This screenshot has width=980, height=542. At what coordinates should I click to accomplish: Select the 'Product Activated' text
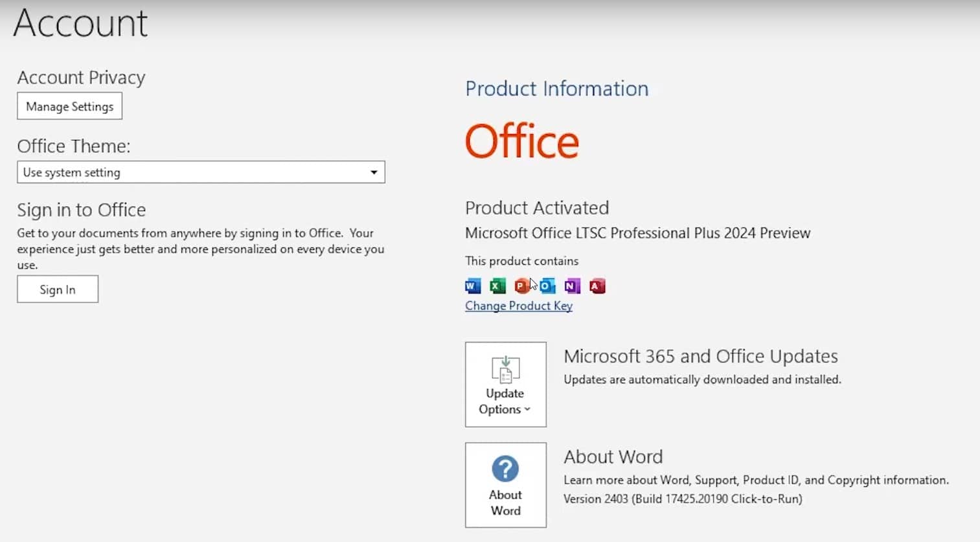537,208
